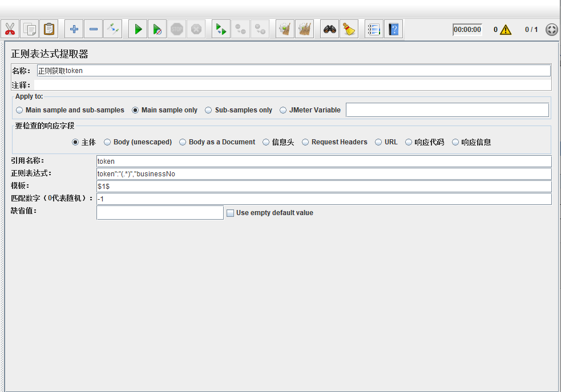Select the Main sample and sub-samples option
The image size is (561, 392).
pyautogui.click(x=20, y=110)
